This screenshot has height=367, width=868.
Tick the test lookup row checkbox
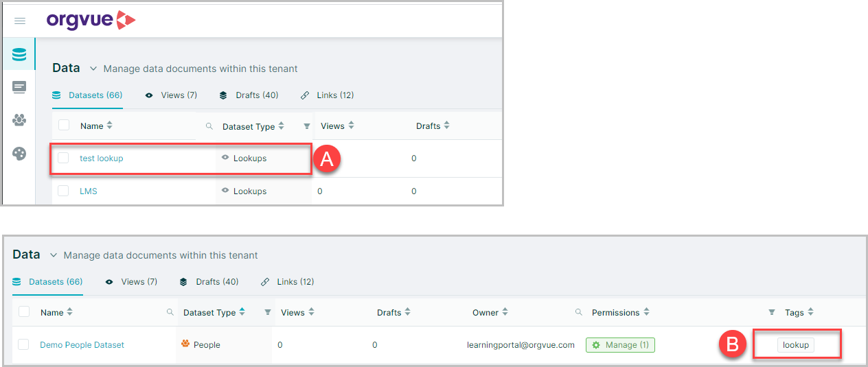point(63,158)
